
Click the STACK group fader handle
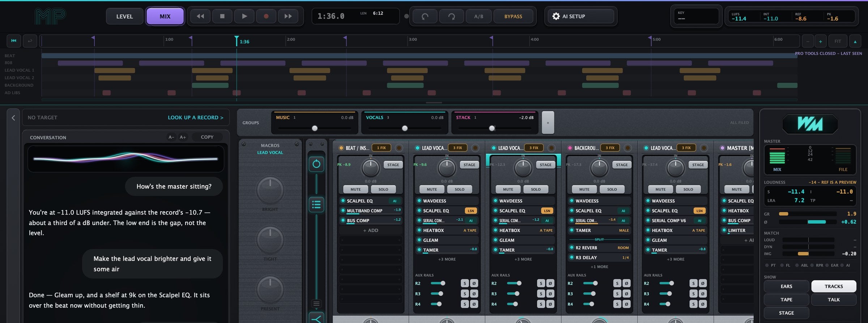click(x=492, y=128)
